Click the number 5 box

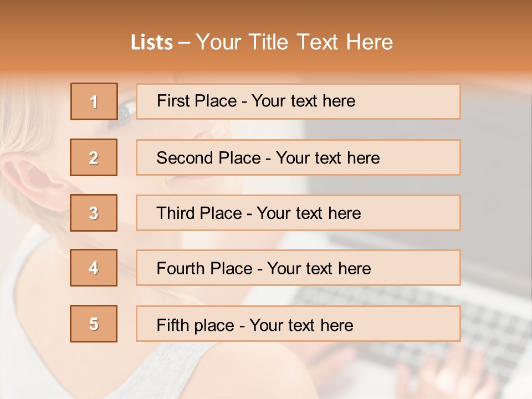(x=94, y=324)
